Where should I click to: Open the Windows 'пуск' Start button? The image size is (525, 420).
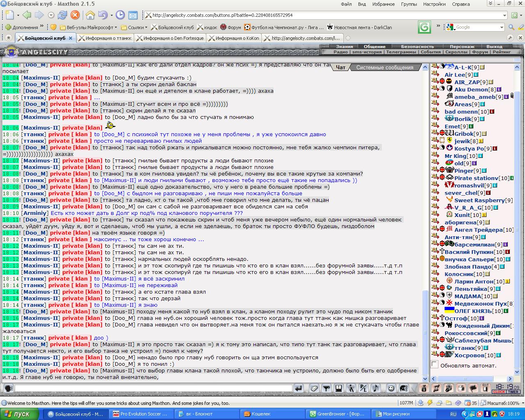pyautogui.click(x=21, y=414)
